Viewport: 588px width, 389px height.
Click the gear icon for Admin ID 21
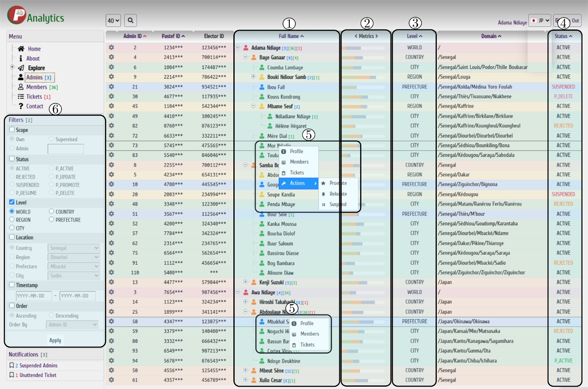coord(111,87)
